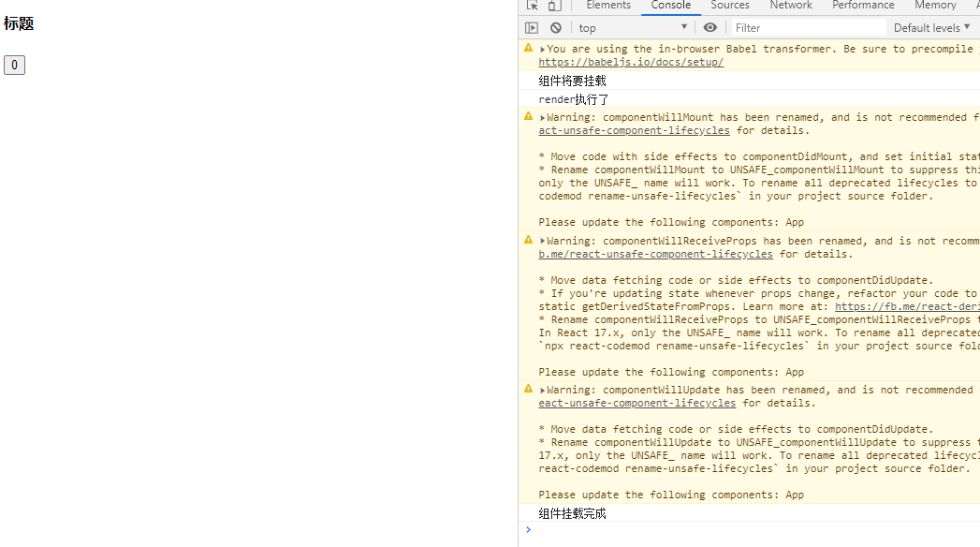Expand the componentWillMount warning message

click(543, 117)
